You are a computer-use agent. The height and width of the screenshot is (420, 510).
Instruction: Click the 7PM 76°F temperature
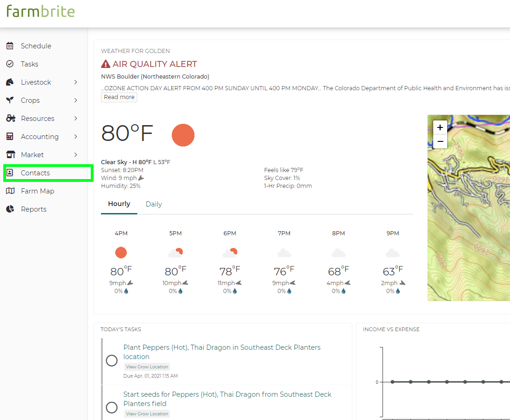coord(284,271)
